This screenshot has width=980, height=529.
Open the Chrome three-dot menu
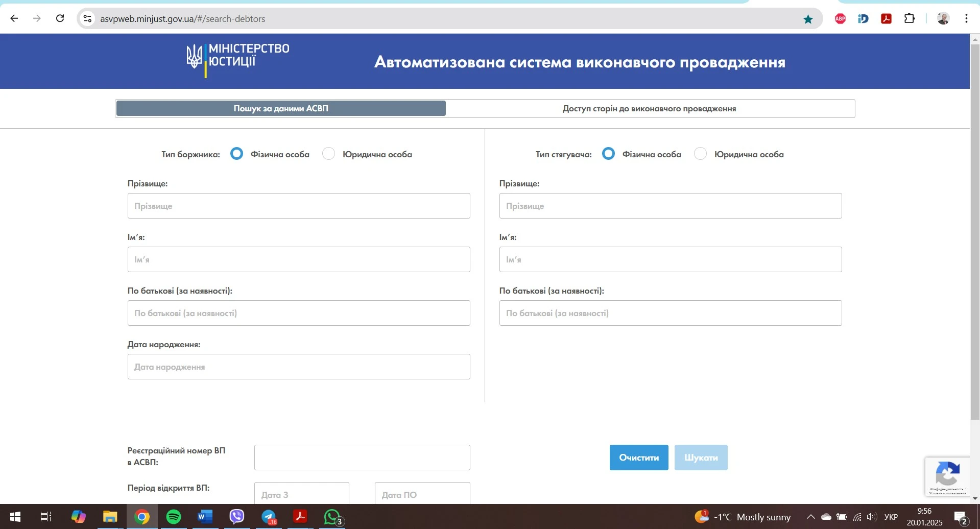click(966, 18)
